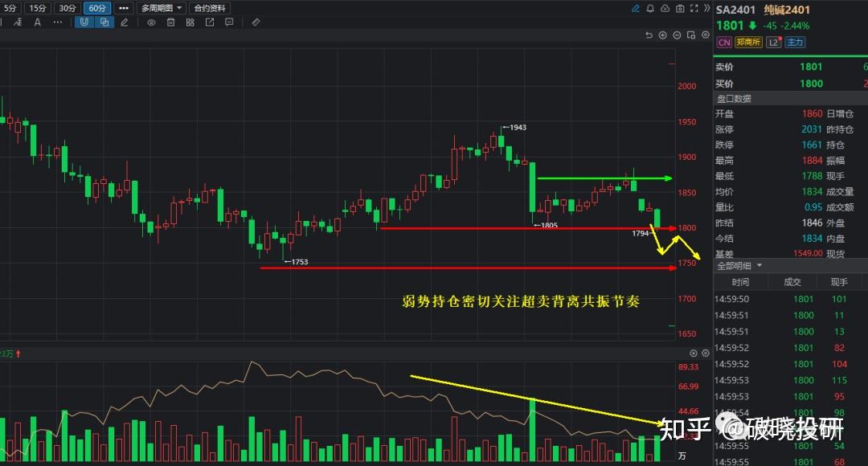Open the 全部明细 dropdown

click(x=736, y=265)
